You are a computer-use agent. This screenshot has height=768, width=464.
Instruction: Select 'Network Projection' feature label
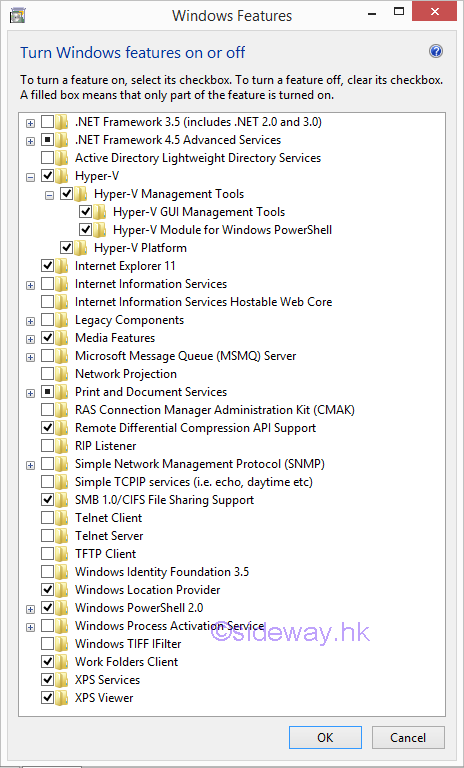(125, 374)
